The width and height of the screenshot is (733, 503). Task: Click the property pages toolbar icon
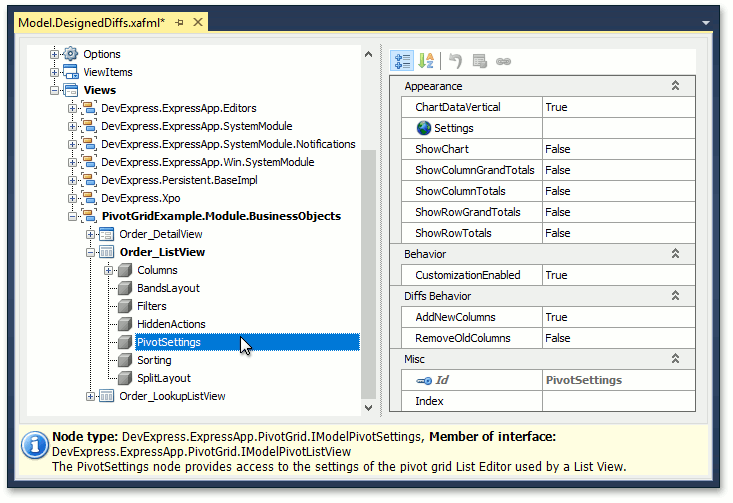(x=479, y=61)
